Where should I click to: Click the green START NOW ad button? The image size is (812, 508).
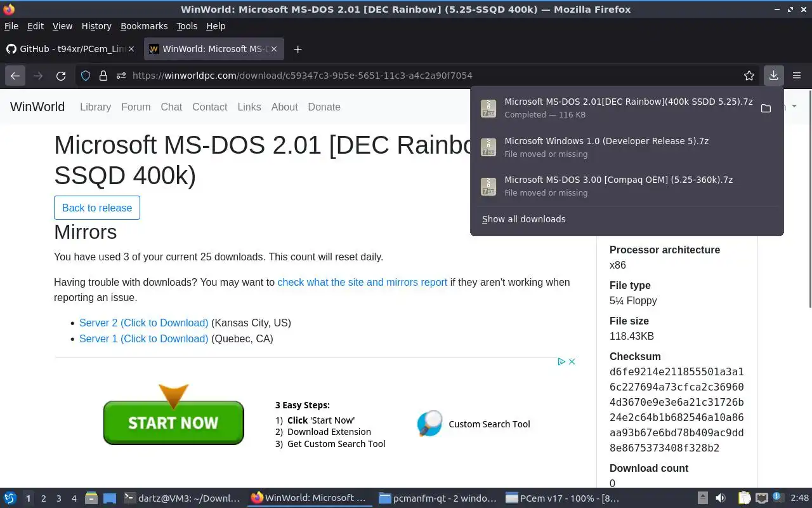(173, 422)
